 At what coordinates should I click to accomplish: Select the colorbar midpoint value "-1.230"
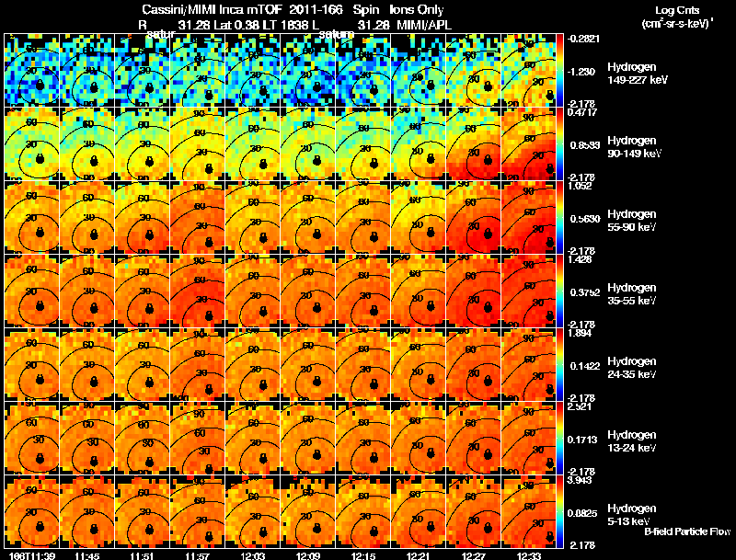tap(582, 72)
